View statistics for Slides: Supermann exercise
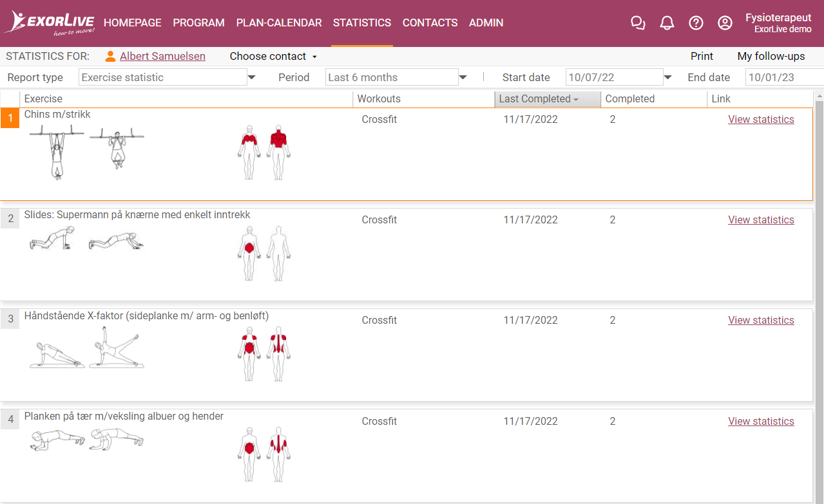The image size is (824, 504). point(761,219)
